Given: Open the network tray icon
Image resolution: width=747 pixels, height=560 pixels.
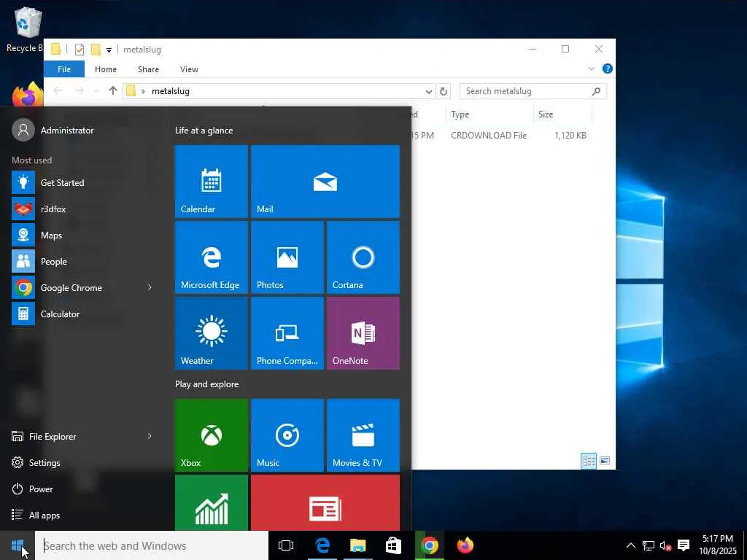Looking at the screenshot, I should (649, 545).
